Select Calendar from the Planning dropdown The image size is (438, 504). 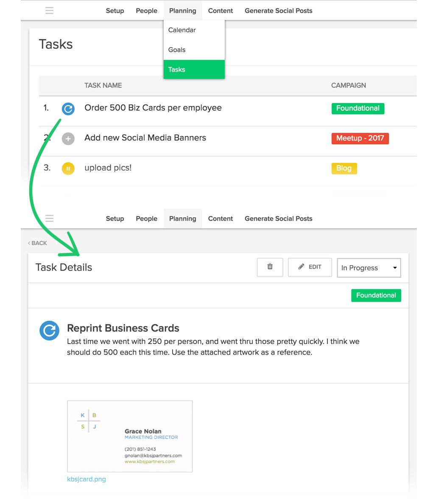click(x=194, y=30)
